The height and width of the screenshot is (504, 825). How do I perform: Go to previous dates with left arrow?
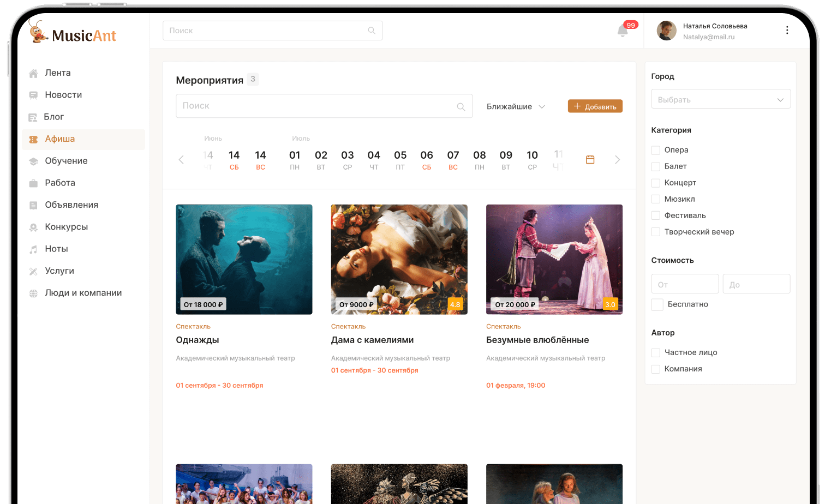pos(181,160)
